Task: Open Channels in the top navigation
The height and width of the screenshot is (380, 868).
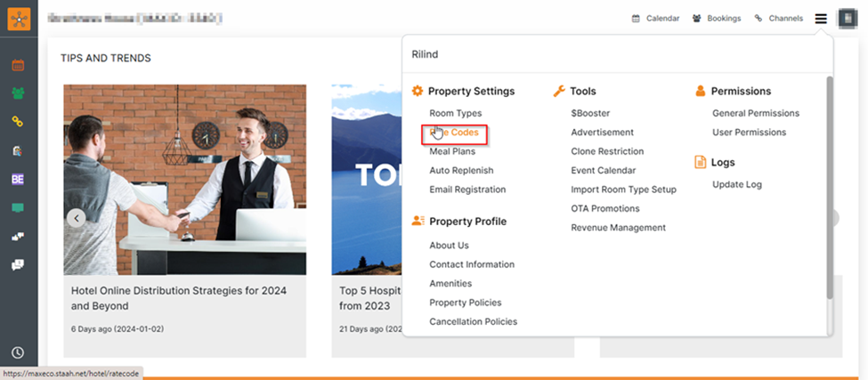Action: 778,18
